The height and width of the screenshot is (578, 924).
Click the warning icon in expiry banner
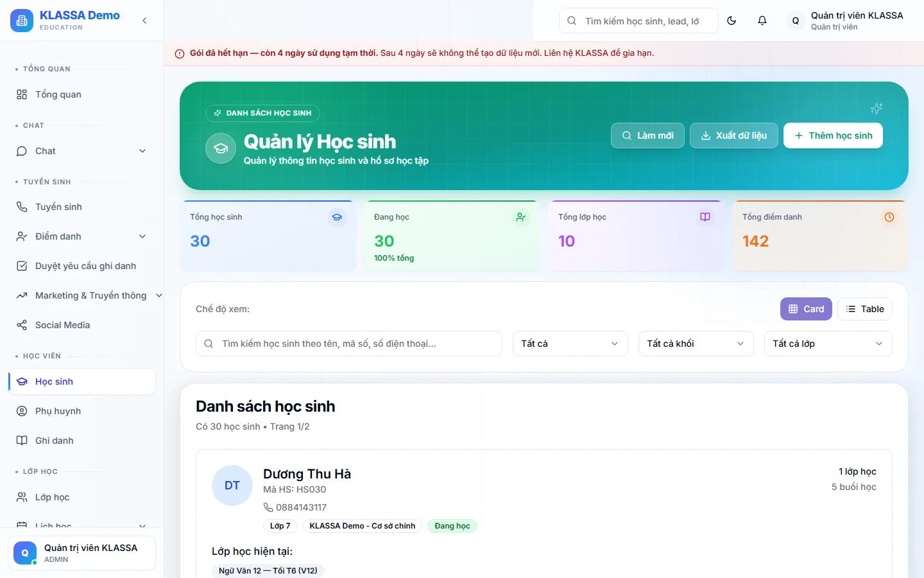click(180, 53)
